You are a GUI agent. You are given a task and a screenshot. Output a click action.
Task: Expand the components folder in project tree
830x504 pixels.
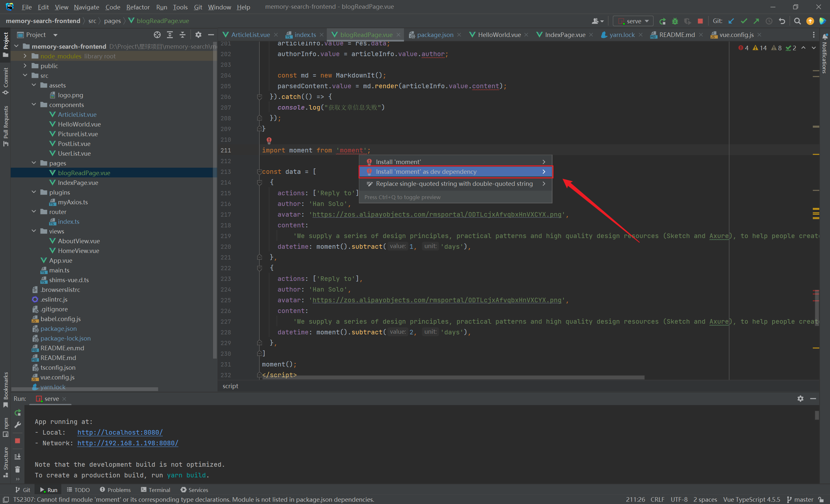pos(34,104)
